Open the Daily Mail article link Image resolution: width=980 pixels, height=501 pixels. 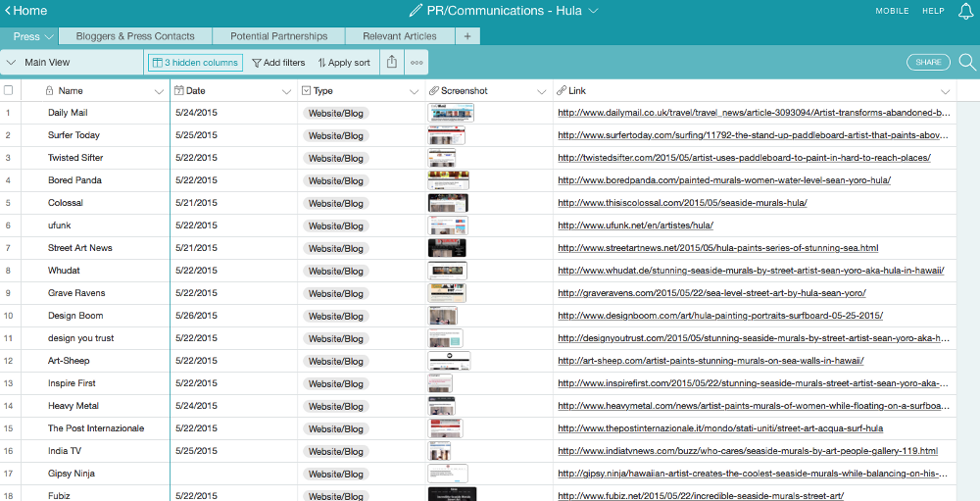click(x=755, y=113)
